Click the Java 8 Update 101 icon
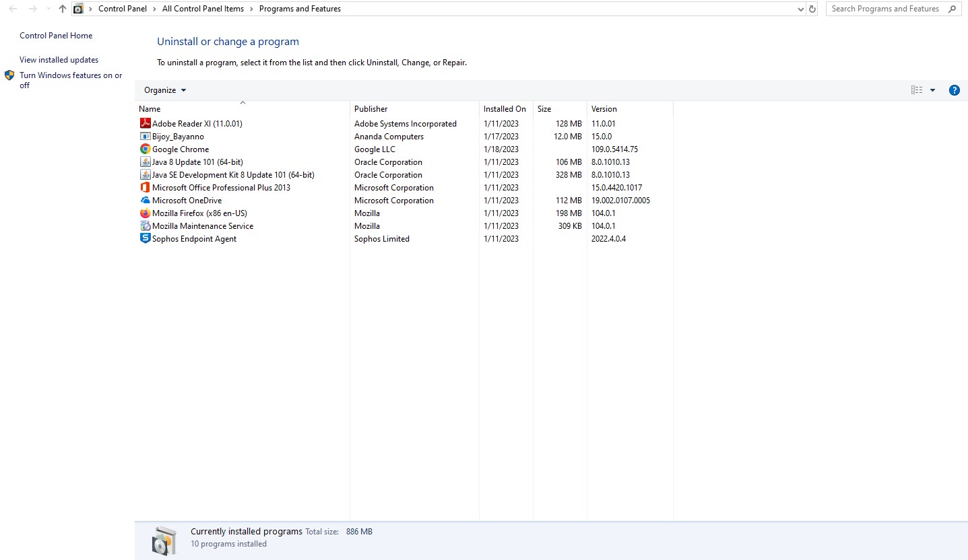The image size is (968, 560). [145, 162]
